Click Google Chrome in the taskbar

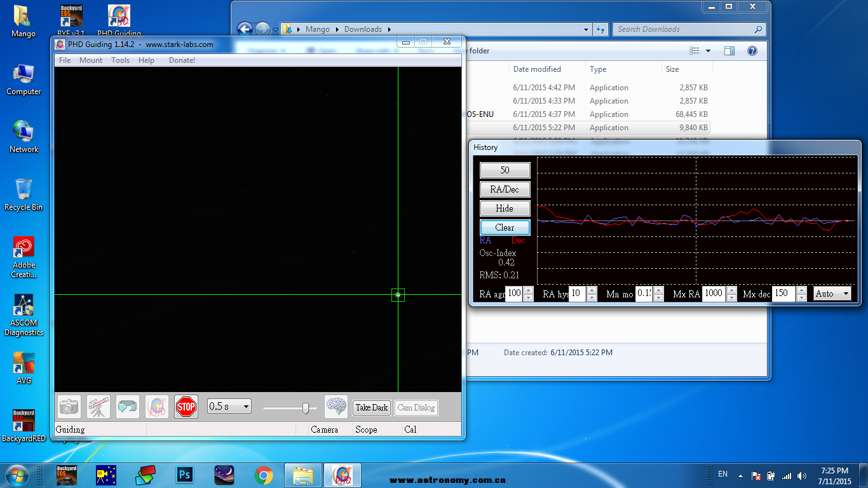click(264, 475)
